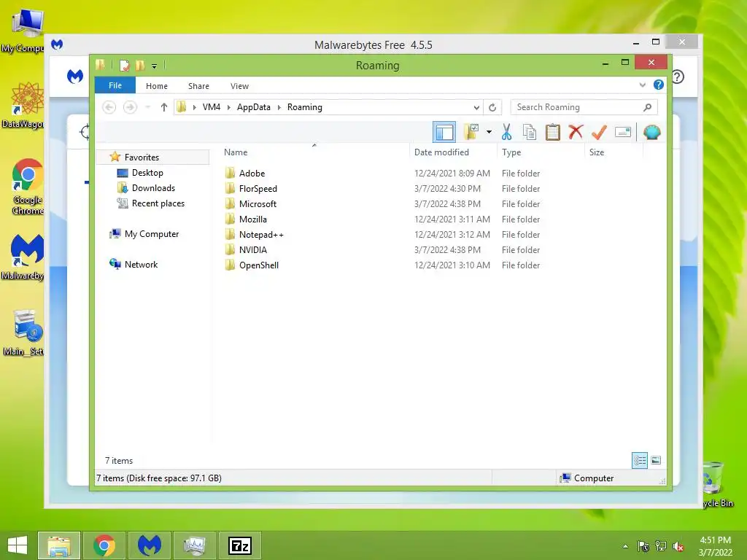Click VM4 in the address breadcrumb
This screenshot has width=747, height=560.
coord(212,107)
